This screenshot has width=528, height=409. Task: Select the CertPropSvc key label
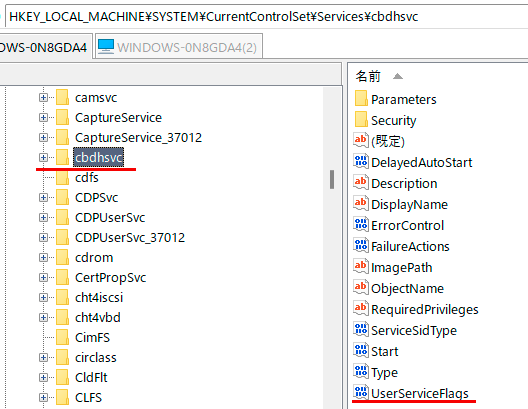[x=110, y=277]
